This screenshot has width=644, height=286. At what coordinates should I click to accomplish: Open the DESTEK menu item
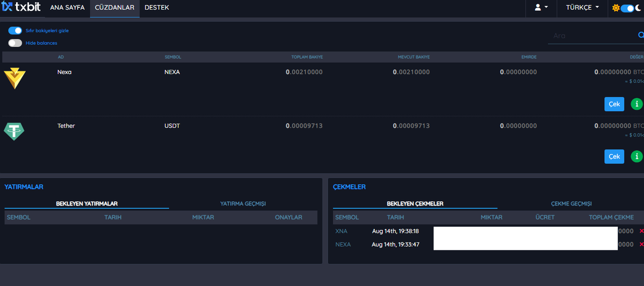coord(157,8)
